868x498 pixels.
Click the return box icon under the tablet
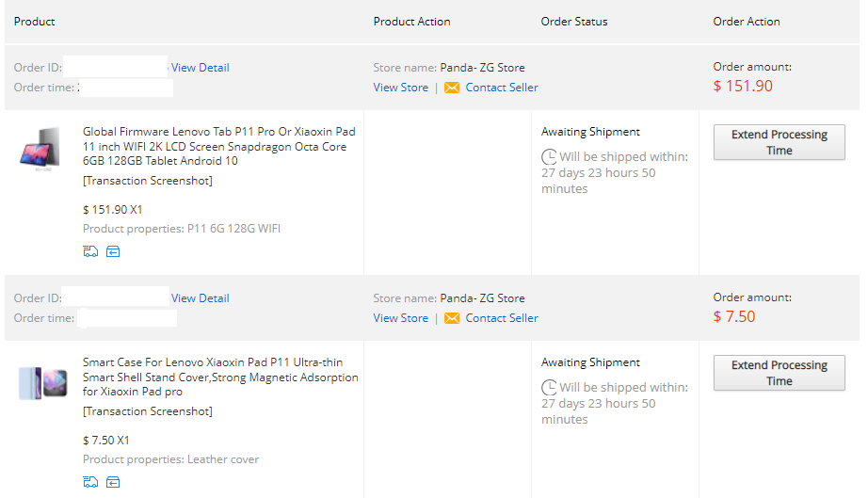(113, 251)
